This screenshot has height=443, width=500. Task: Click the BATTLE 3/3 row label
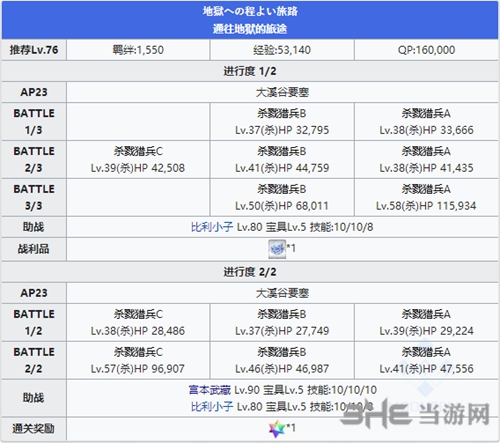(34, 197)
